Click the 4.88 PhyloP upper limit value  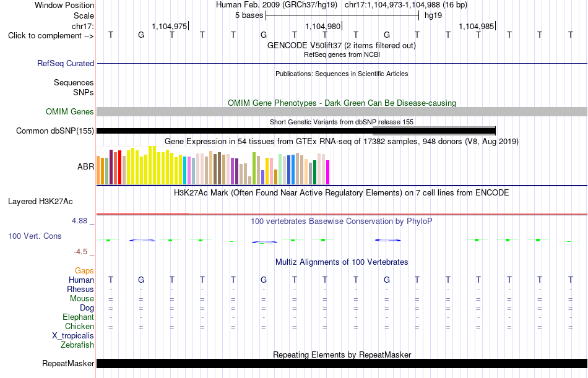79,221
